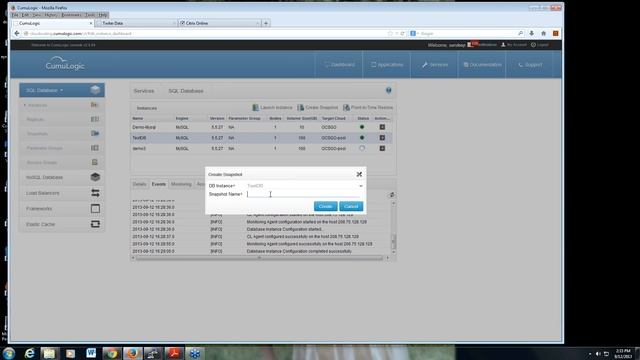The image size is (640, 360).
Task: Focus the Snapshot Name input field
Action: (304, 194)
